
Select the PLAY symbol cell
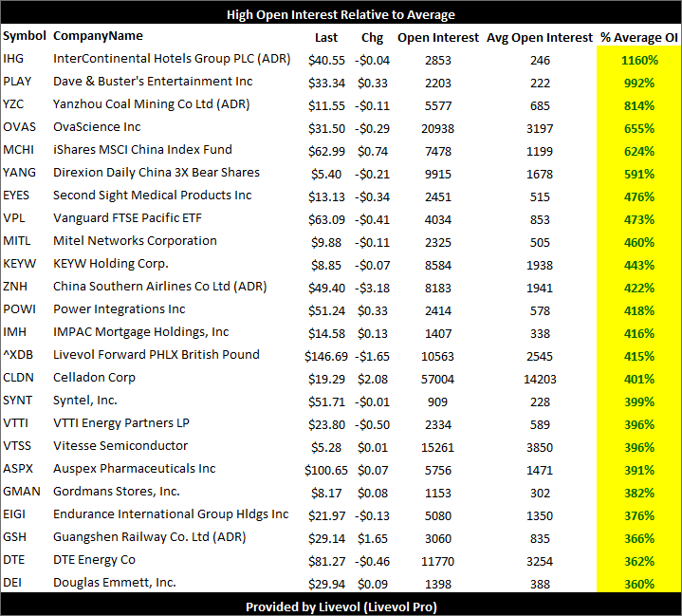click(17, 82)
